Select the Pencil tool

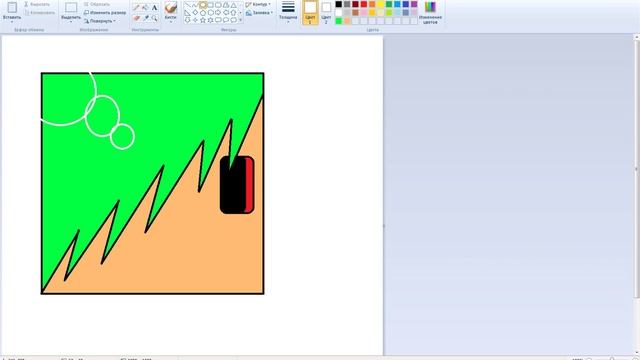136,7
